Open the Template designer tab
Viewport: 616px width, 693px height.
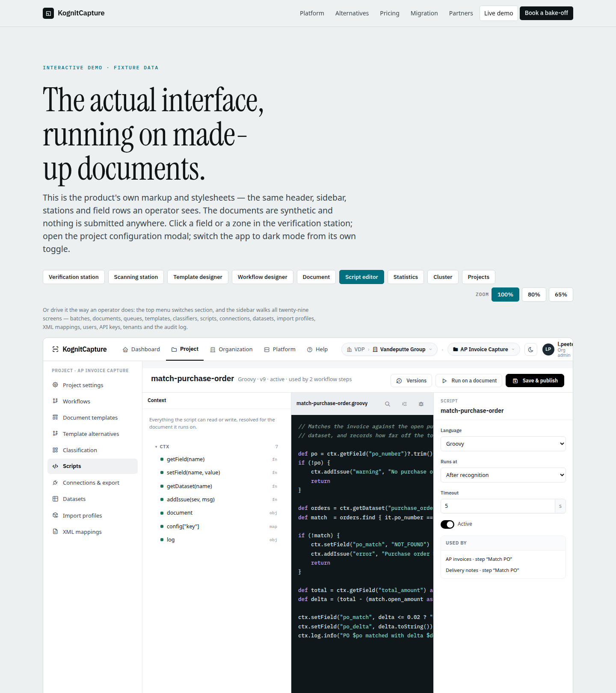click(x=198, y=277)
